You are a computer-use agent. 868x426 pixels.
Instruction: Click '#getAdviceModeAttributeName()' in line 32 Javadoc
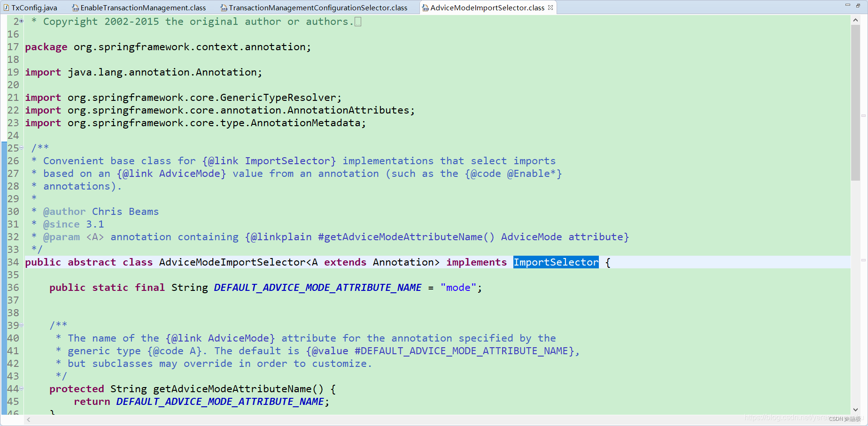click(406, 237)
